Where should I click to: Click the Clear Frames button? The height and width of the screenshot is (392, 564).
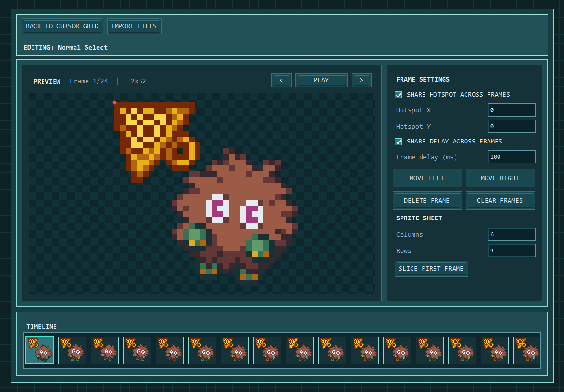500,200
